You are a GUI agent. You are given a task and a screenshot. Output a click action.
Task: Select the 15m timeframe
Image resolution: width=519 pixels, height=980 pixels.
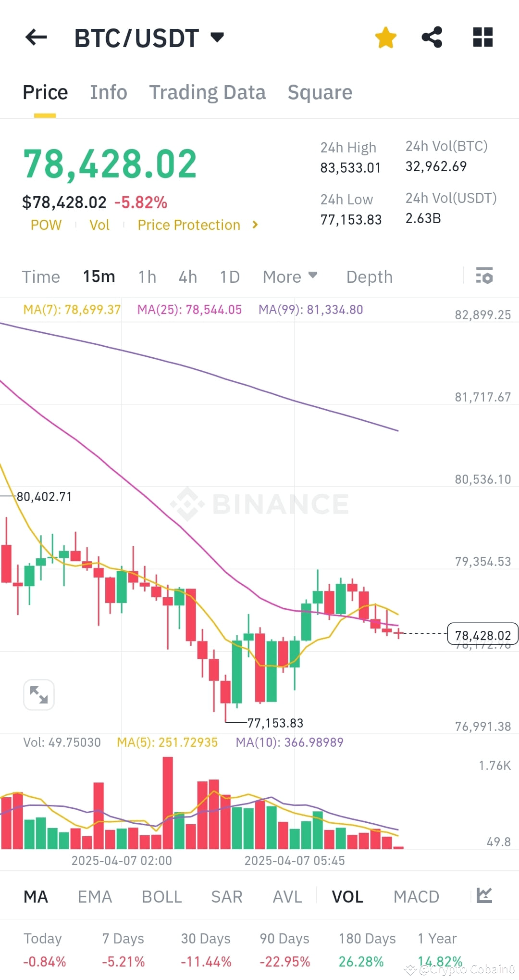click(99, 276)
